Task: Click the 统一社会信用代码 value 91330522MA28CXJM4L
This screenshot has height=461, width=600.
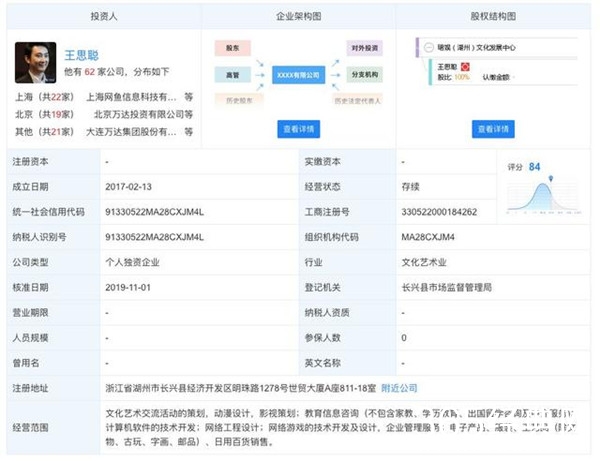Action: [155, 212]
